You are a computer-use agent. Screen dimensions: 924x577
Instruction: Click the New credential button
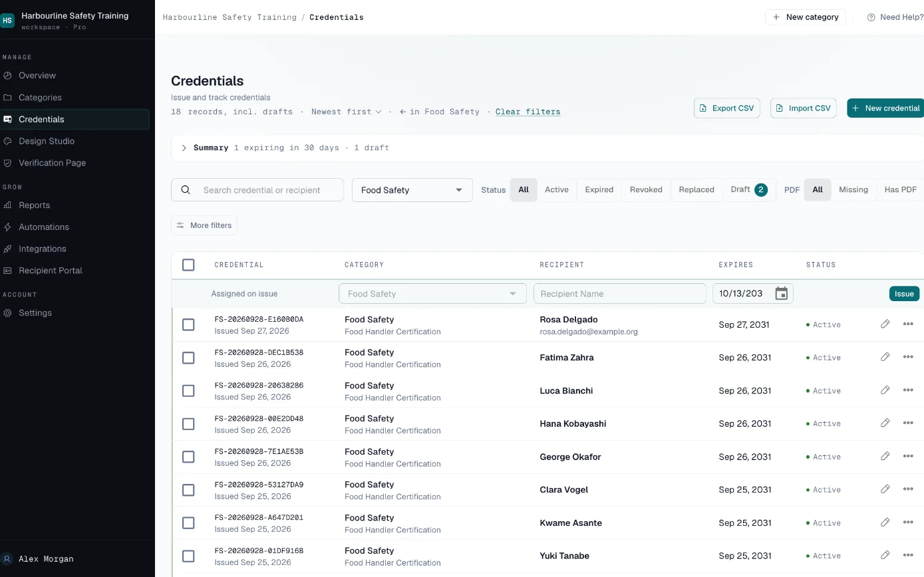885,108
